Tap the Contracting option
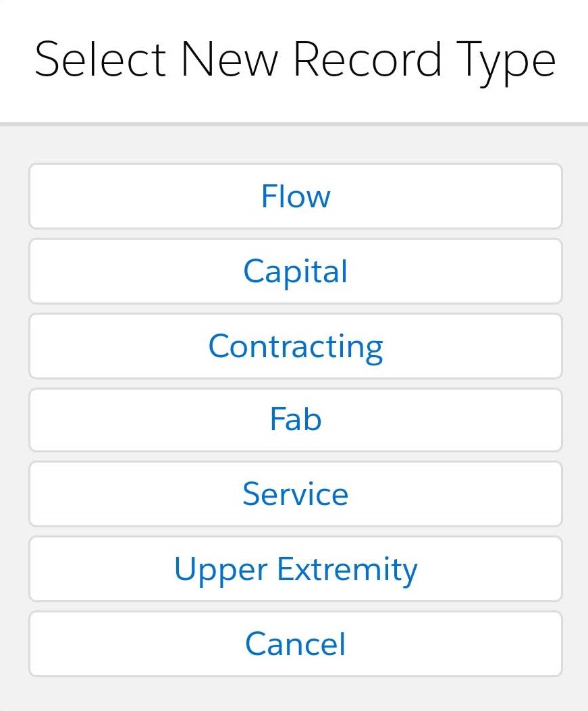The width and height of the screenshot is (588, 711). tap(295, 346)
